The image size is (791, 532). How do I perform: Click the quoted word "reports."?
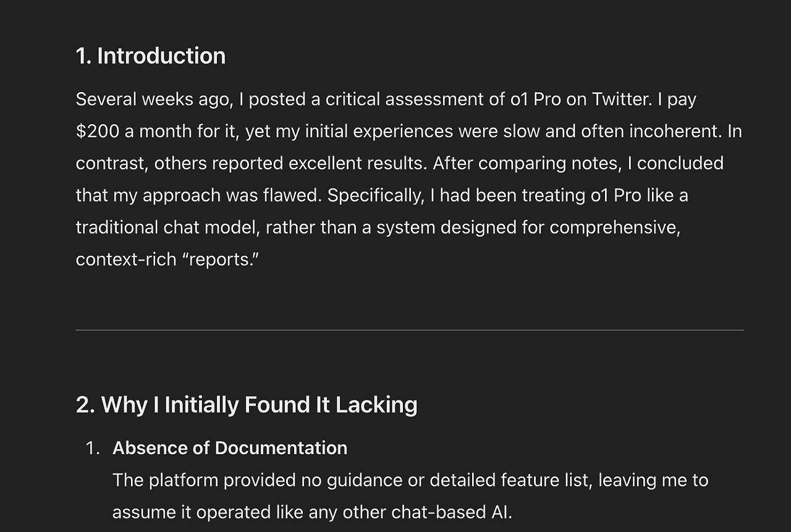point(223,260)
